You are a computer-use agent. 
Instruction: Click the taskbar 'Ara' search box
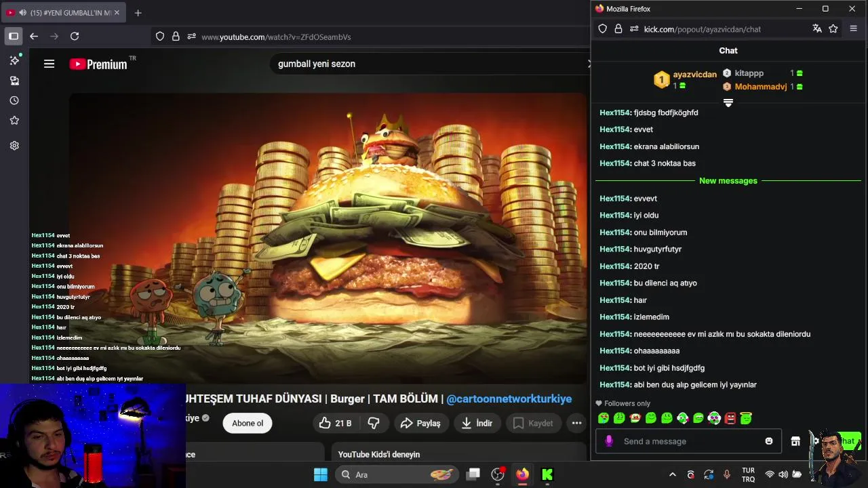pyautogui.click(x=396, y=474)
